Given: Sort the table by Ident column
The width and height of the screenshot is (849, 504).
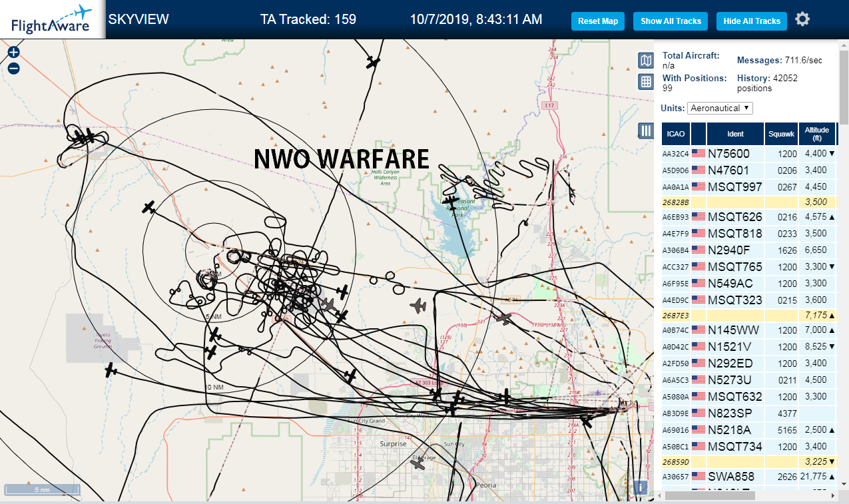Looking at the screenshot, I should [735, 134].
